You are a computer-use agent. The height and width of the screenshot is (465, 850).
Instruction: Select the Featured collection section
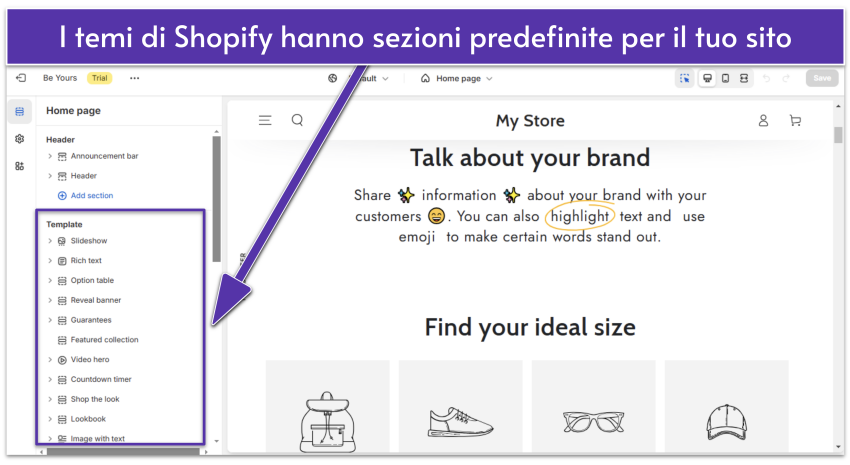click(104, 340)
